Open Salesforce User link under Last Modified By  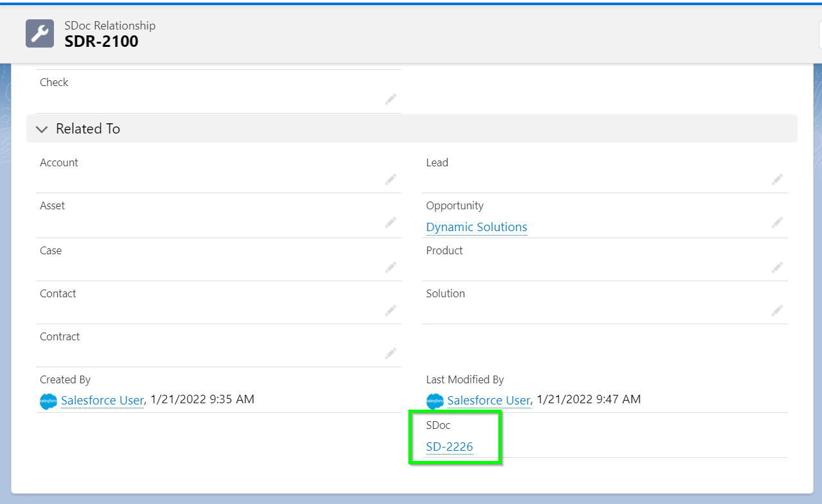click(489, 401)
